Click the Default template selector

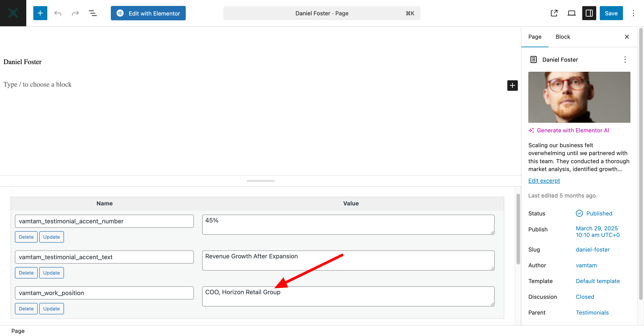(x=598, y=281)
